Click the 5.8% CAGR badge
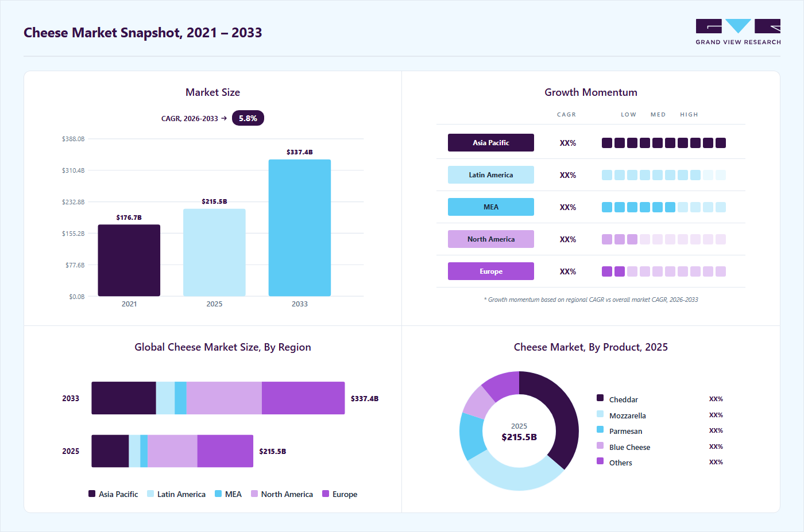 point(248,118)
